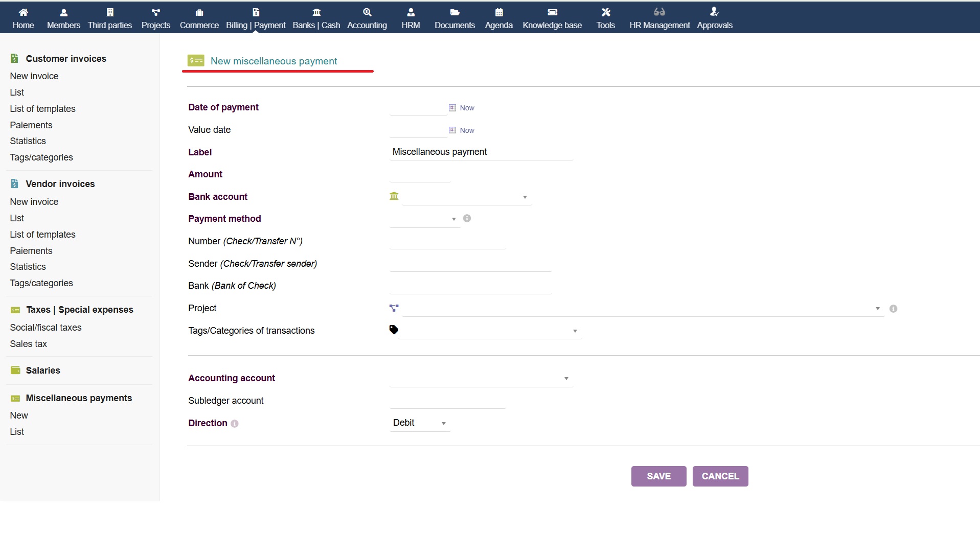Click the SAVE button
The image size is (980, 555).
click(x=658, y=476)
